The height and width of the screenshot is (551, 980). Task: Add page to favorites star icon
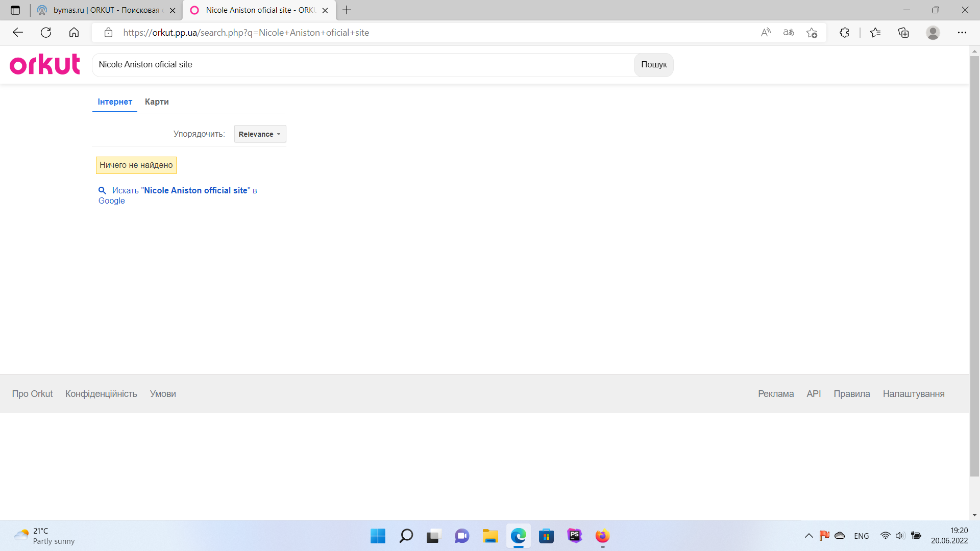[812, 33]
